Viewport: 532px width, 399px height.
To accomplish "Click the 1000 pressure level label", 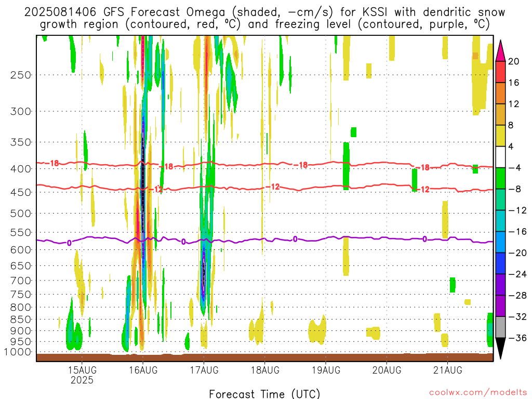I will tap(18, 352).
